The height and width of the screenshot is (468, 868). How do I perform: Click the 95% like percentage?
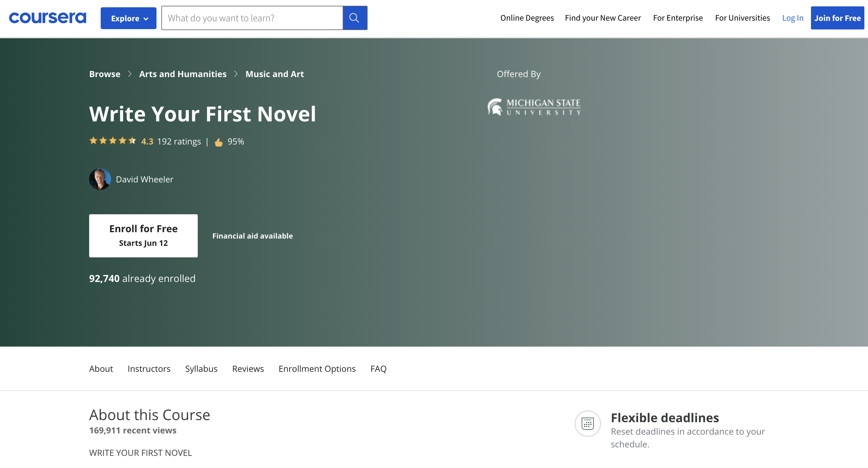pos(236,142)
